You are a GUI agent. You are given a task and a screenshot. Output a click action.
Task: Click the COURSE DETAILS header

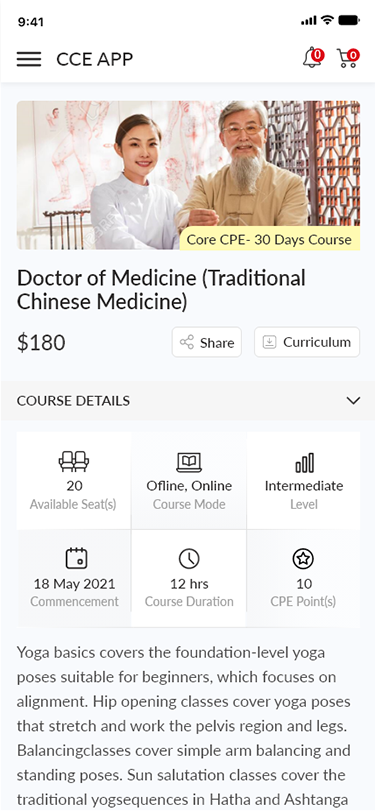(188, 400)
